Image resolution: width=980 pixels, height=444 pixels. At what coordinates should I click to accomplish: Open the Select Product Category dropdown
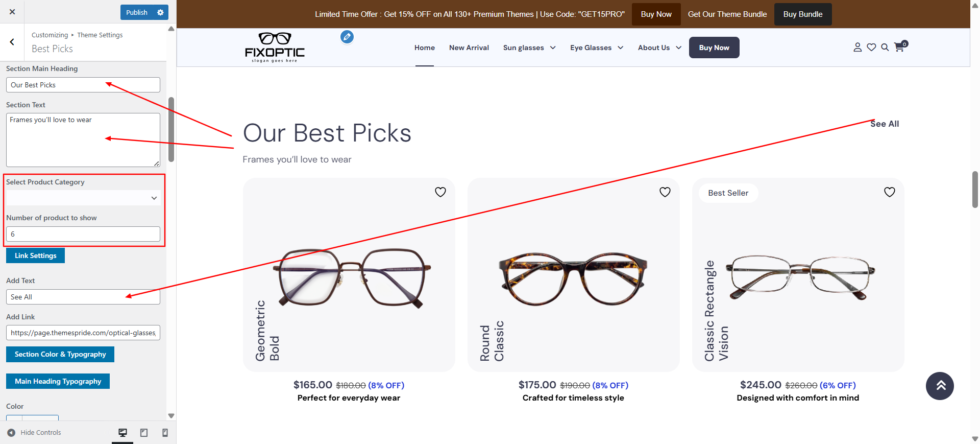(83, 198)
